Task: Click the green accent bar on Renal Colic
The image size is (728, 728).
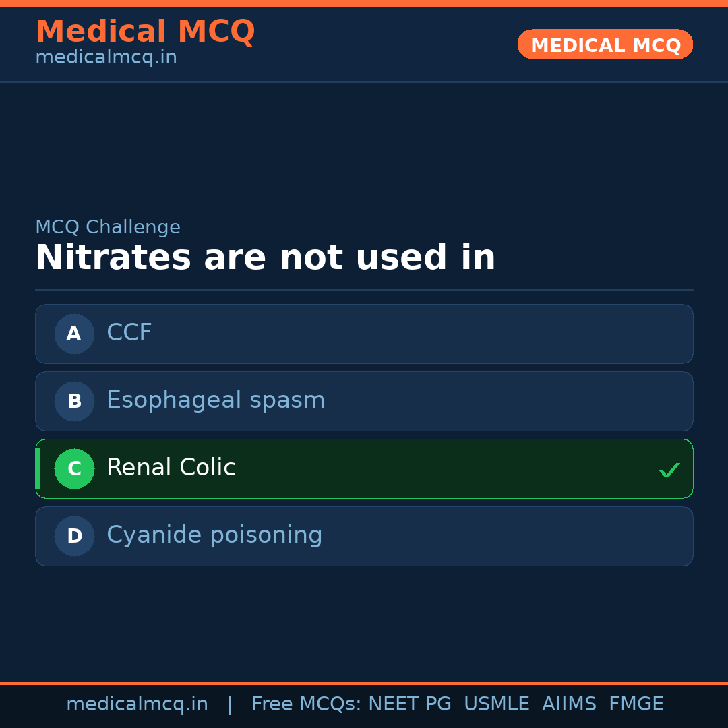Action: click(x=38, y=468)
